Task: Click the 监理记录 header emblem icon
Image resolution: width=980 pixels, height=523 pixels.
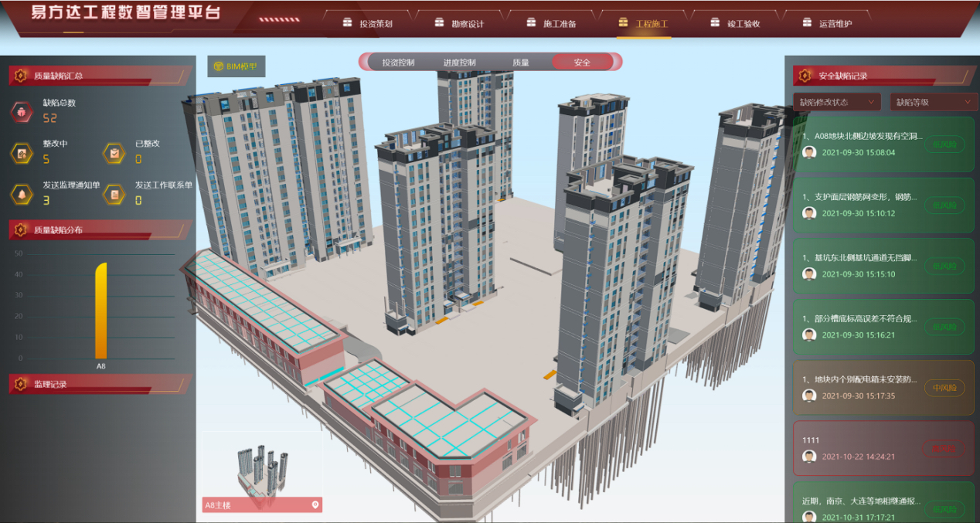Action: tap(21, 384)
